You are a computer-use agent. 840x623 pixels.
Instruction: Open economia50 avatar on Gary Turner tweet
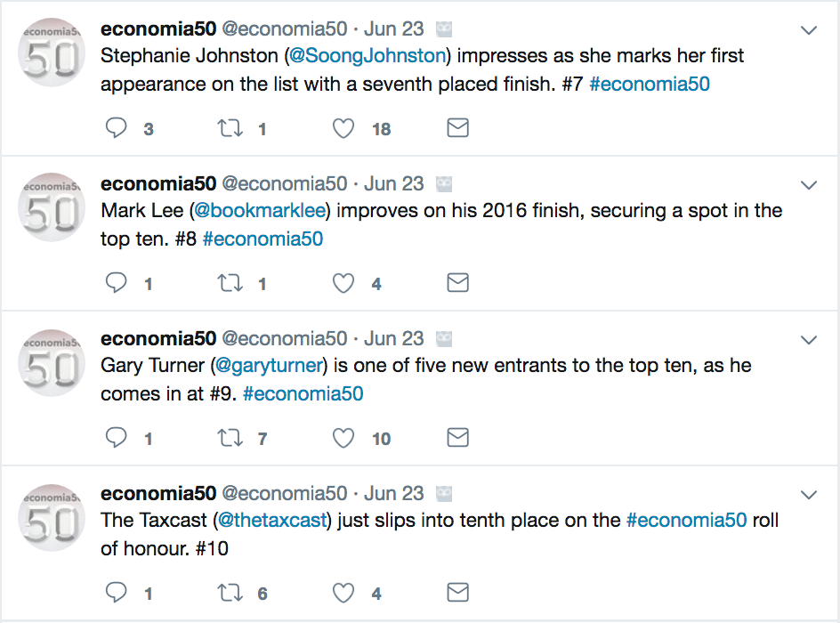[52, 367]
